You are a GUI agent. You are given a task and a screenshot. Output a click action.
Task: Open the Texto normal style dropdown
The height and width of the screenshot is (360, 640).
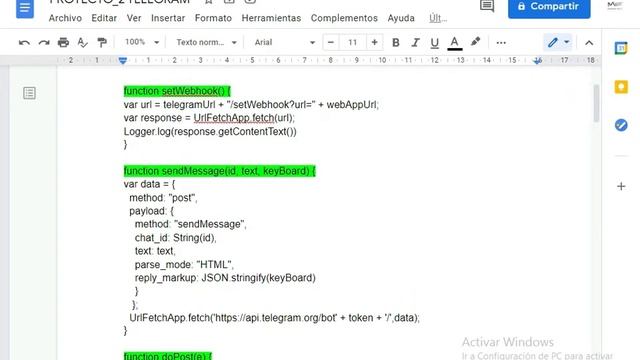(206, 42)
